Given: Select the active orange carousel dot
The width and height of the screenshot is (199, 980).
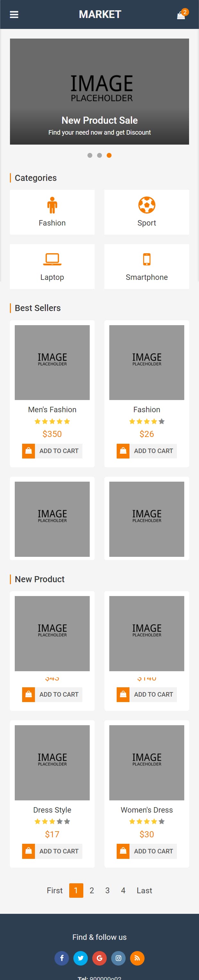Looking at the screenshot, I should (x=109, y=155).
